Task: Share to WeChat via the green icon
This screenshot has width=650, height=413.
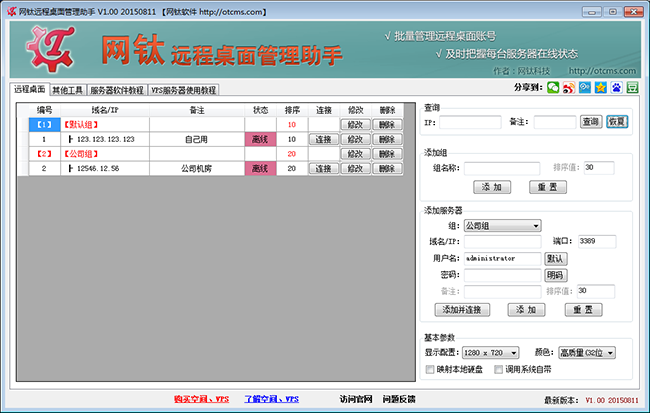Action: (553, 87)
